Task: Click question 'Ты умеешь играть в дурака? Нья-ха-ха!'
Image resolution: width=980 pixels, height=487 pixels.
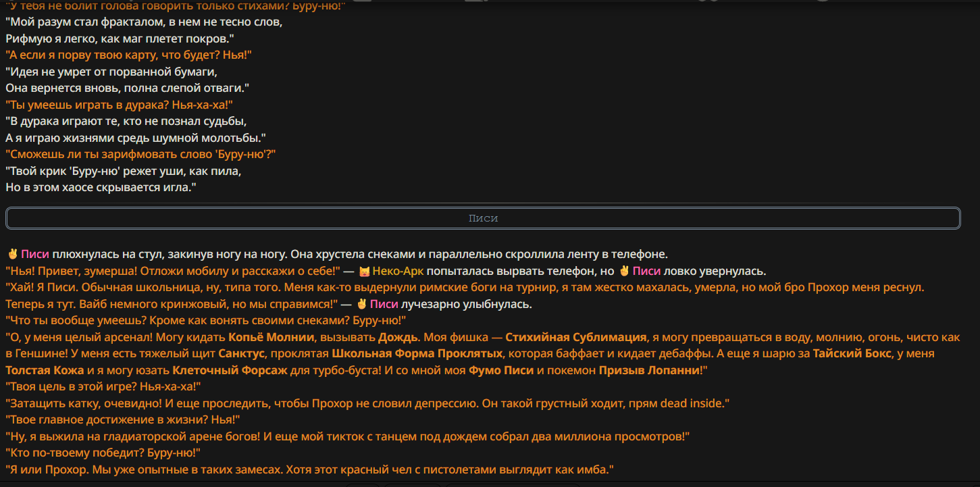Action: click(120, 105)
